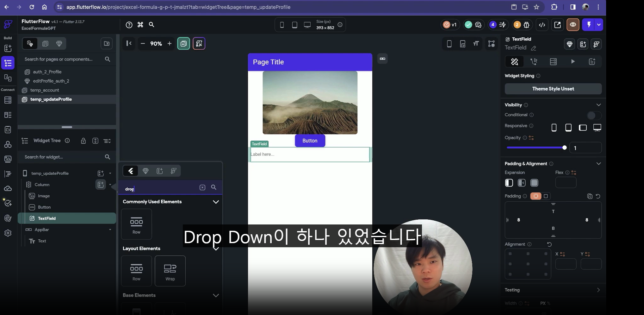This screenshot has height=315, width=644.
Task: Select the Flexible expansion option
Action: pyautogui.click(x=522, y=183)
